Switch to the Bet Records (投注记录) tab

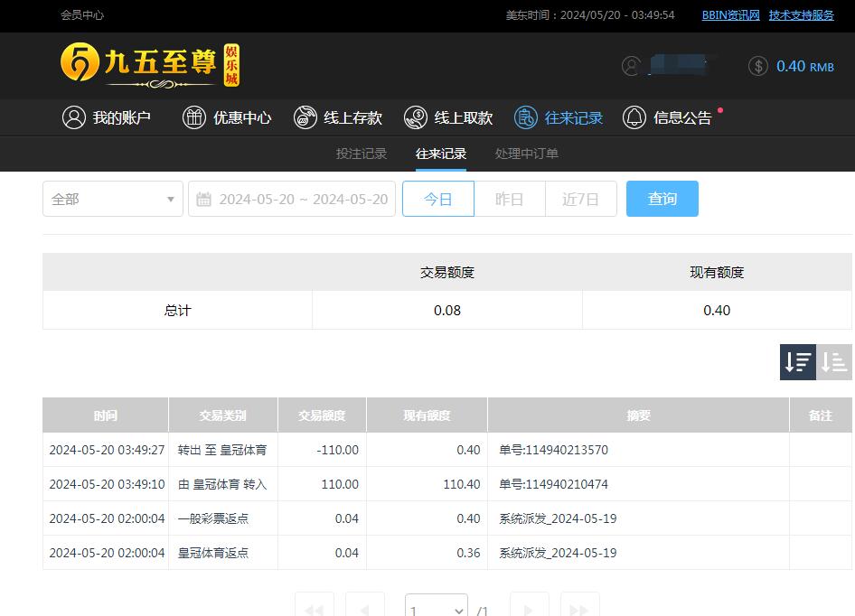(362, 154)
